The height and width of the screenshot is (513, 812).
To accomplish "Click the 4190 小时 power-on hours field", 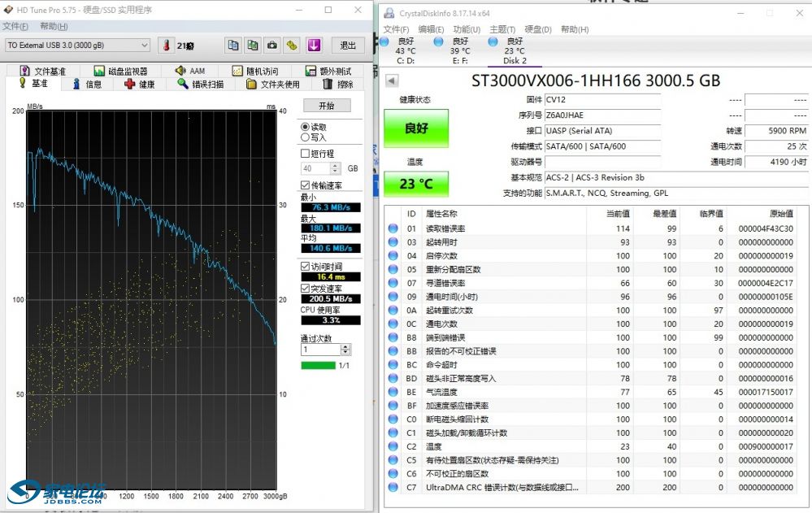I will [777, 162].
